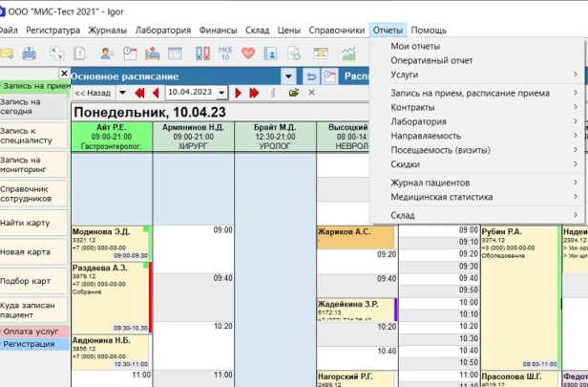Go to next day with single red right arrow

point(240,93)
